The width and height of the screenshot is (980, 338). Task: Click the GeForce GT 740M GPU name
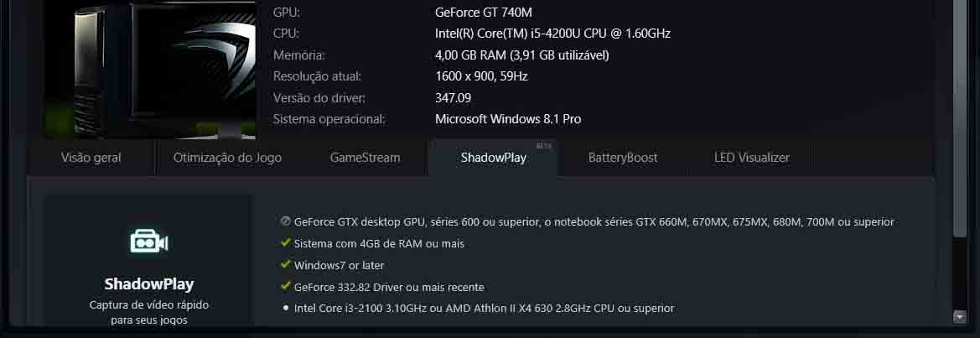483,13
